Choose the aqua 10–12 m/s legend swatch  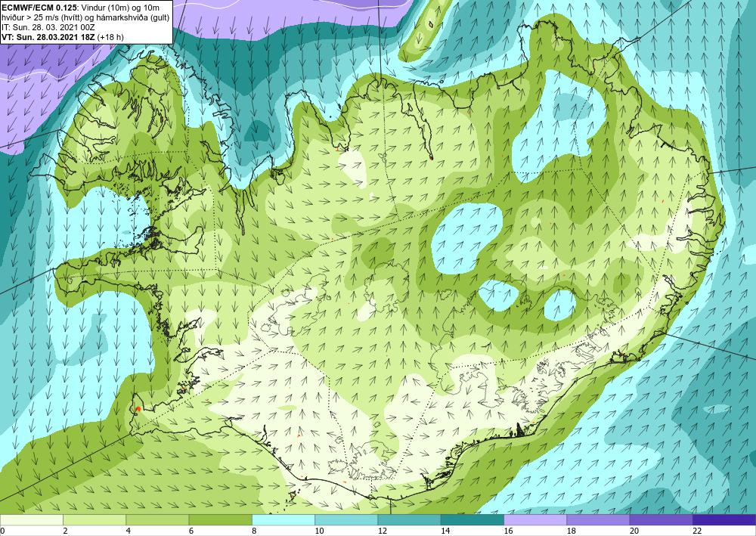[346, 519]
